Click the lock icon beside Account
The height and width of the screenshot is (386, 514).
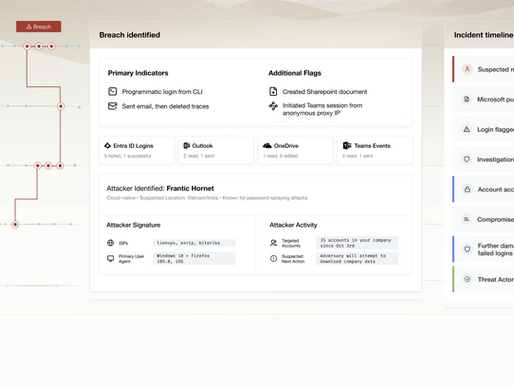coord(467,189)
